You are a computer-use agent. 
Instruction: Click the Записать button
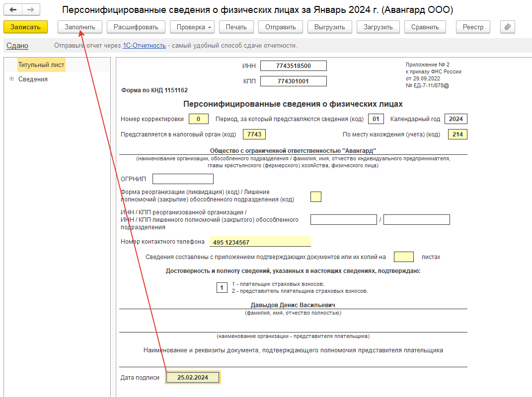[25, 27]
